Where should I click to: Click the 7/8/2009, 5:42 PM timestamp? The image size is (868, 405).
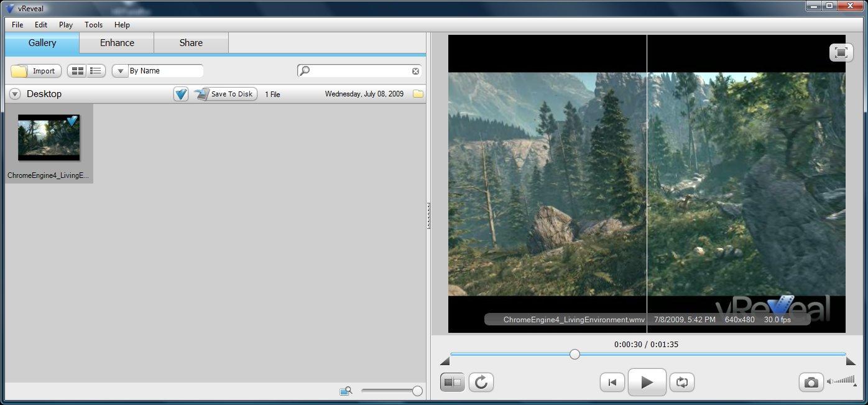tap(685, 320)
